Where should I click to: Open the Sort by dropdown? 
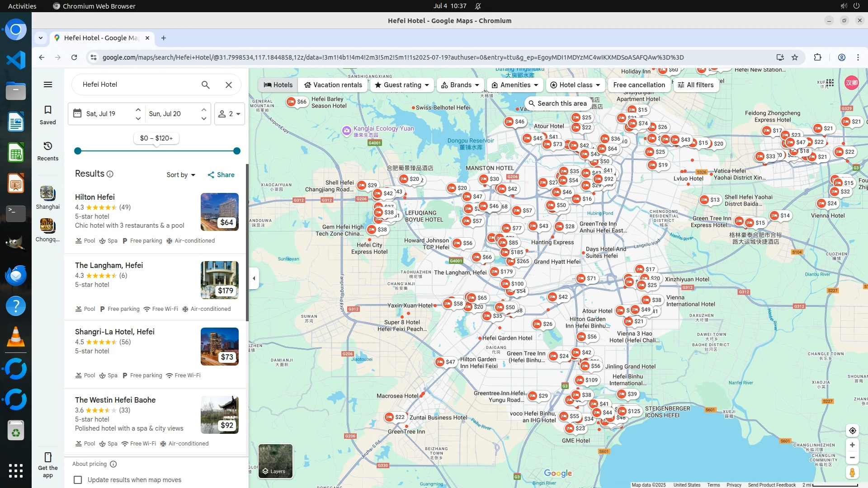(181, 175)
